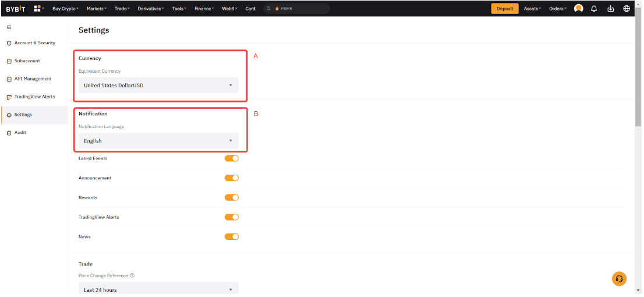The height and width of the screenshot is (297, 644).
Task: Click the Bybit logo
Action: (16, 9)
